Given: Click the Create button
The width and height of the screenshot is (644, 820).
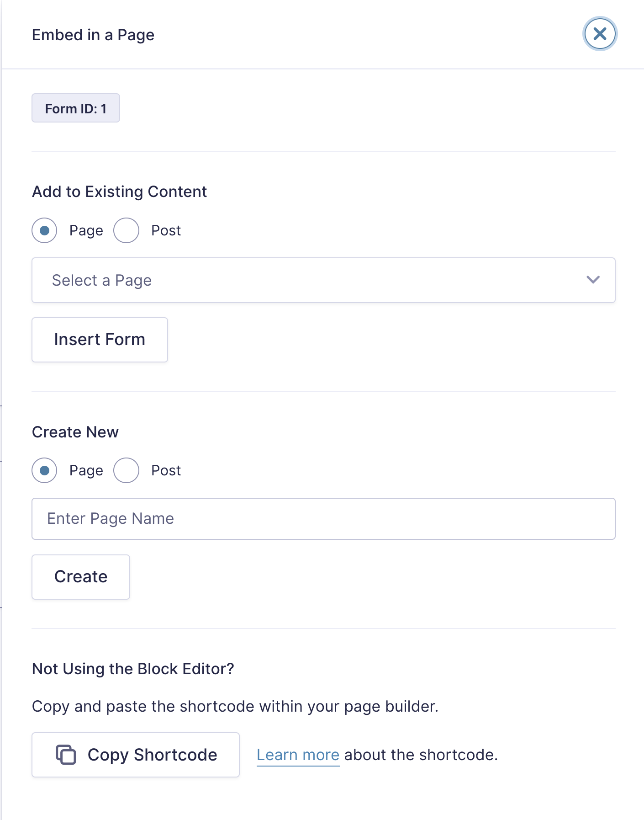Looking at the screenshot, I should [80, 576].
